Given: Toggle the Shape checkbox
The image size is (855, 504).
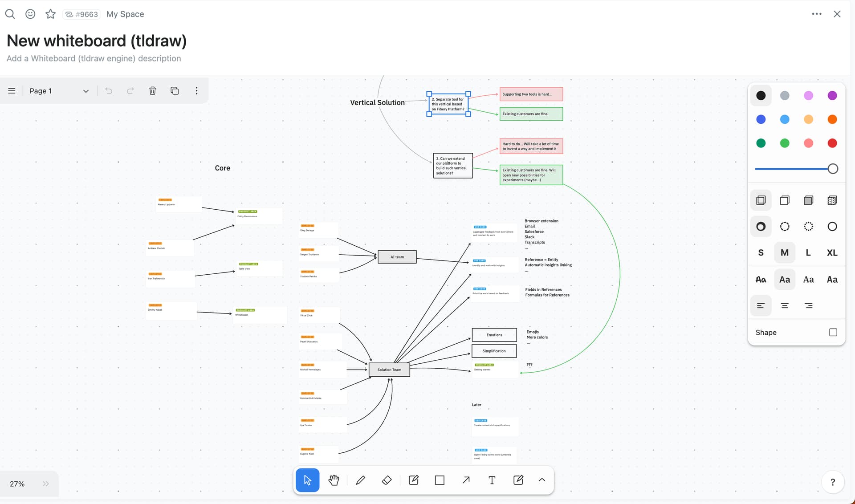Looking at the screenshot, I should click(833, 333).
